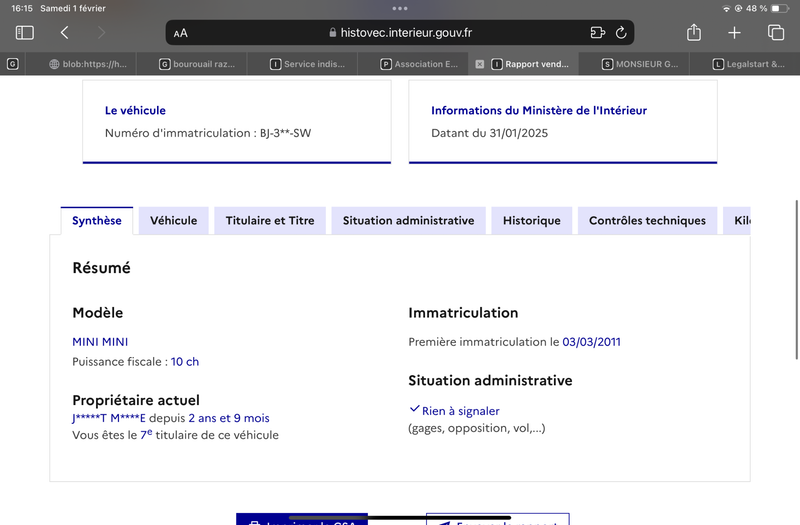800x525 pixels.
Task: Click the MINI MINI model value
Action: pos(100,342)
